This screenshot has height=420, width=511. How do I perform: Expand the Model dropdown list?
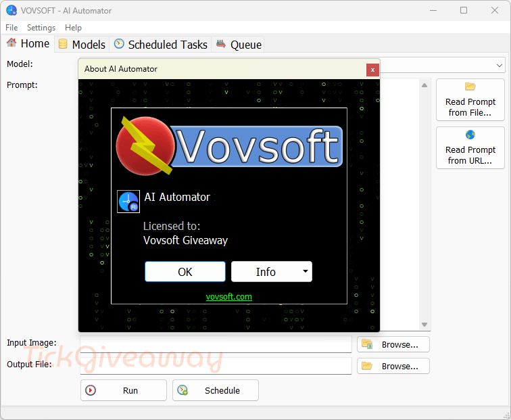pos(499,66)
